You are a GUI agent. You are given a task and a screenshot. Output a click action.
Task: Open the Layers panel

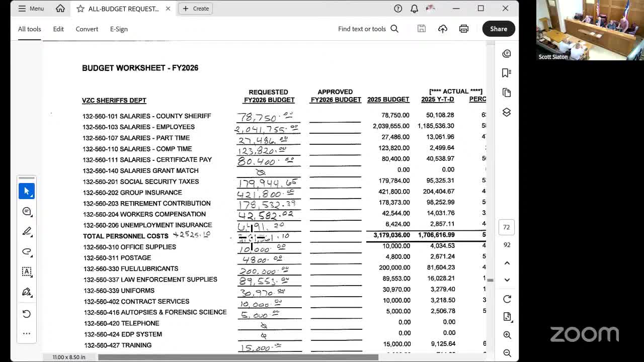click(x=507, y=112)
